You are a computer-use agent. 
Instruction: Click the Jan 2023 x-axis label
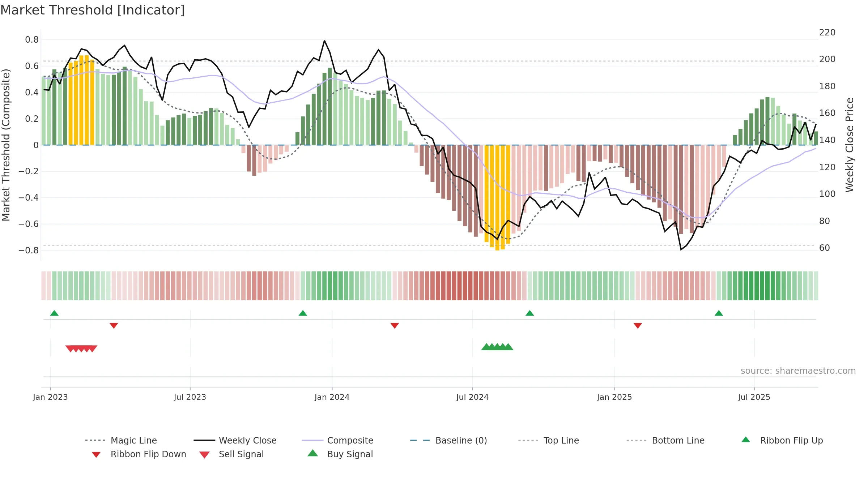[x=50, y=397]
